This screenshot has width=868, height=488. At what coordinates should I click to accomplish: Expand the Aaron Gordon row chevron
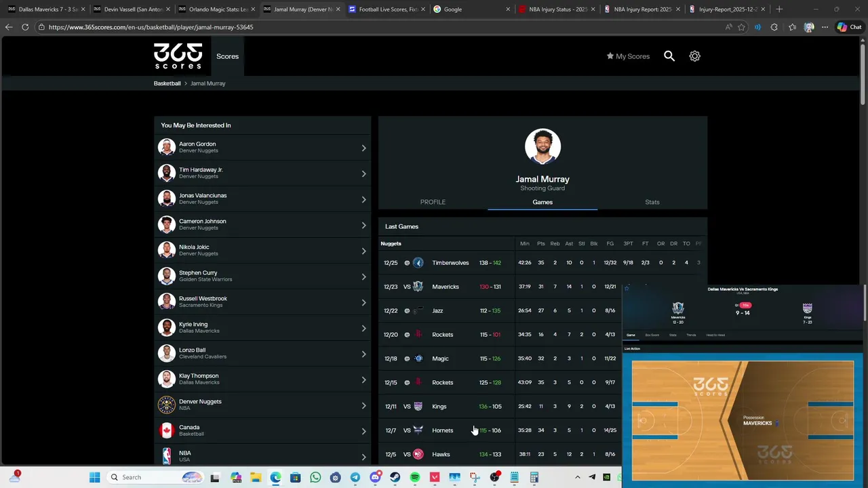tap(363, 148)
